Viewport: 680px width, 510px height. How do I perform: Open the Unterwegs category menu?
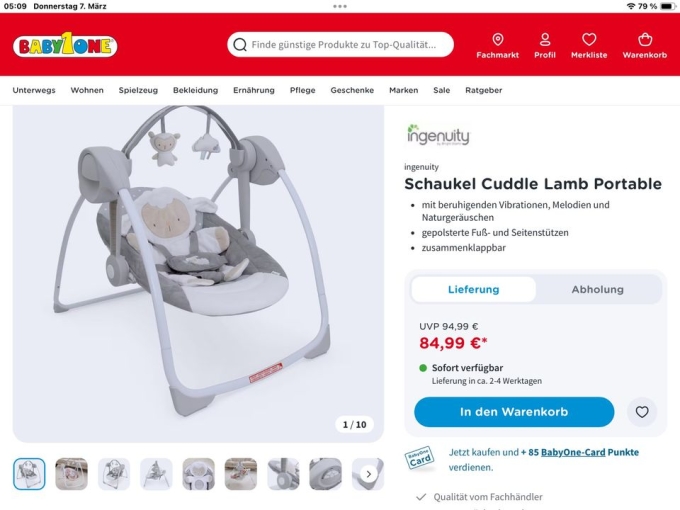pos(34,90)
